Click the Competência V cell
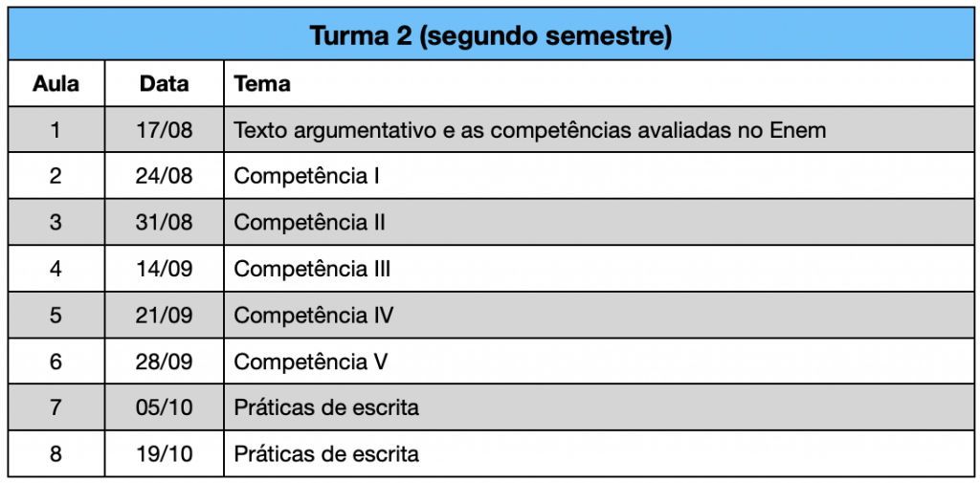 598,361
